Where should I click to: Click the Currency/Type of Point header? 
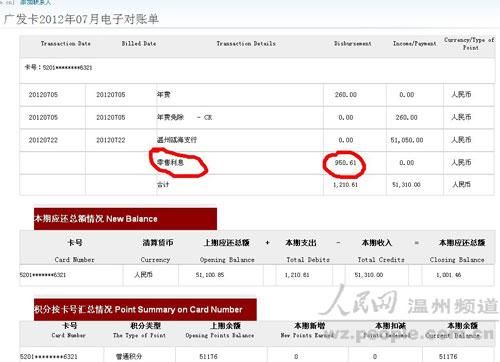tap(469, 44)
